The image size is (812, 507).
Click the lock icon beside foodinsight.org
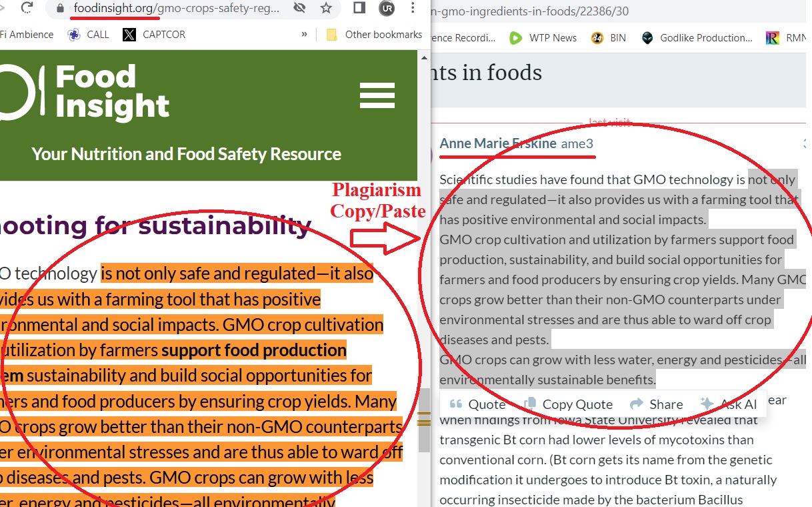[x=60, y=8]
